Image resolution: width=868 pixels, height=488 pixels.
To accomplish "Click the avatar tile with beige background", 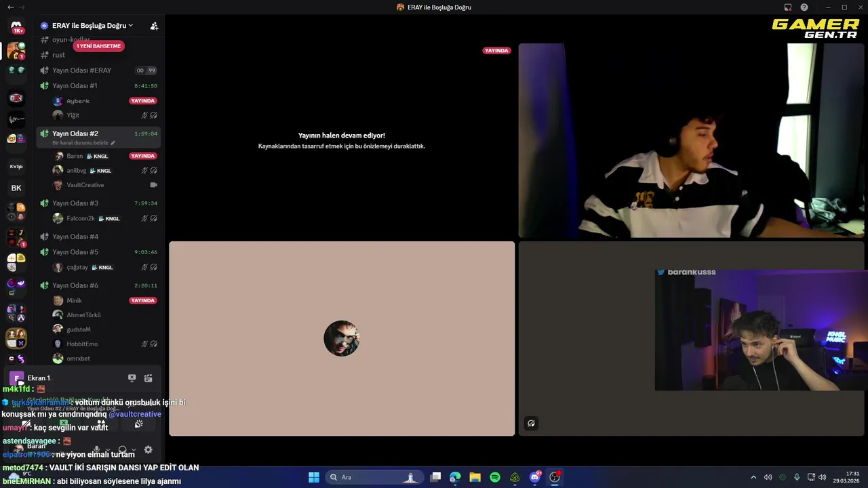I will tap(342, 339).
